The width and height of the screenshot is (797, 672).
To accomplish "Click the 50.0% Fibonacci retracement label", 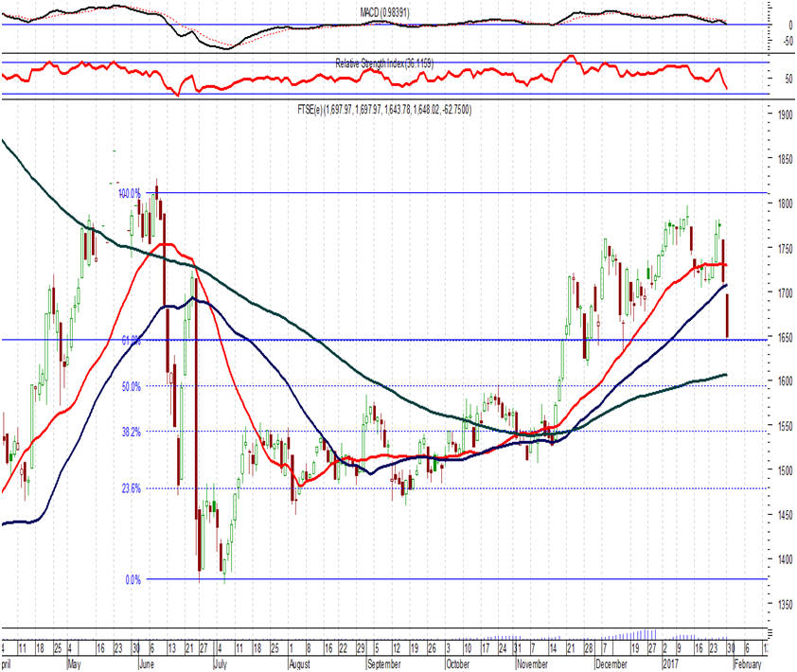I will (132, 387).
